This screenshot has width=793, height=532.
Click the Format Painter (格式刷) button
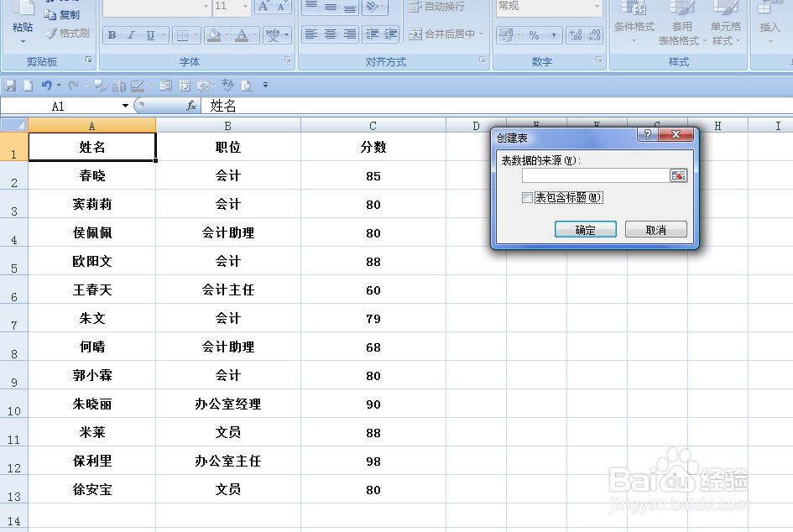tap(67, 34)
